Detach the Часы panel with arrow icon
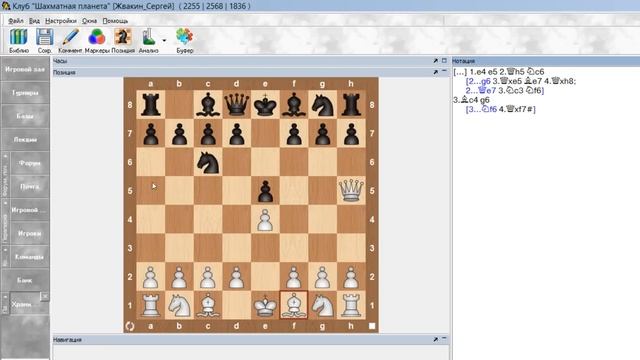Image resolution: width=640 pixels, height=360 pixels. tap(436, 61)
